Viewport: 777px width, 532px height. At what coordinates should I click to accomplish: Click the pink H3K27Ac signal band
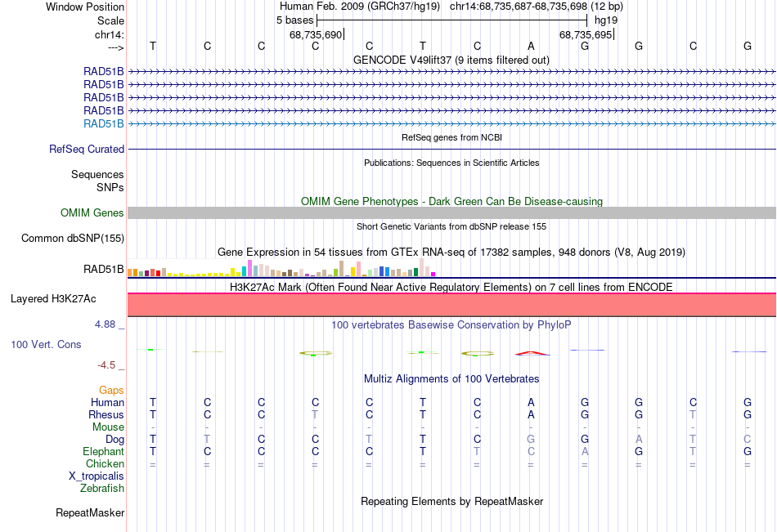[x=451, y=305]
